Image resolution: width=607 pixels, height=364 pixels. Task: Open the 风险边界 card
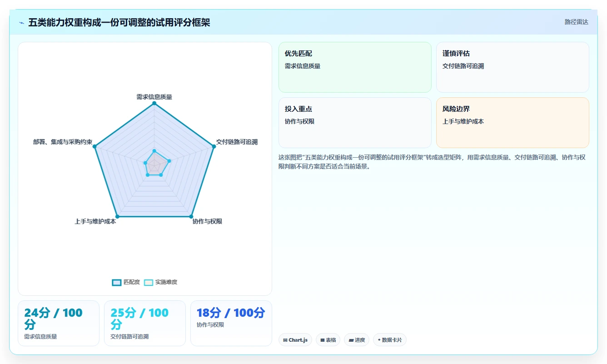point(512,123)
